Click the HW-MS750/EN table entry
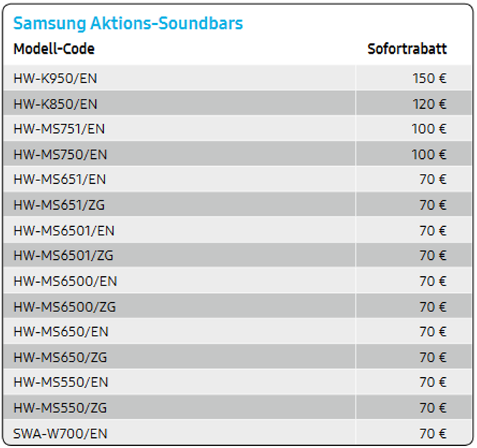The height and width of the screenshot is (448, 477). (x=59, y=155)
